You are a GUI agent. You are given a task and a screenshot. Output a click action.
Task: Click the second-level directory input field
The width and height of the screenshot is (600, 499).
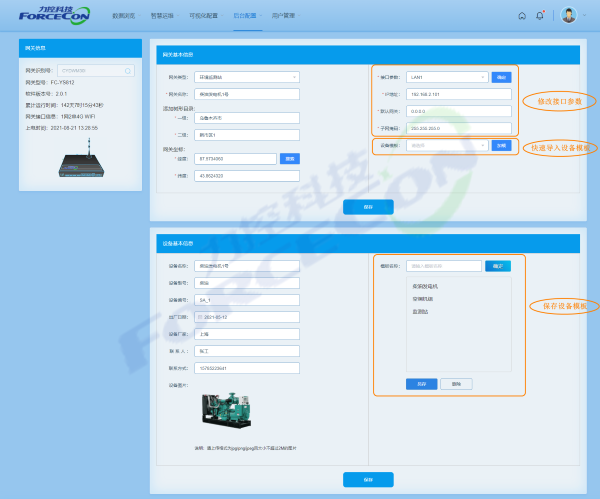pos(247,135)
